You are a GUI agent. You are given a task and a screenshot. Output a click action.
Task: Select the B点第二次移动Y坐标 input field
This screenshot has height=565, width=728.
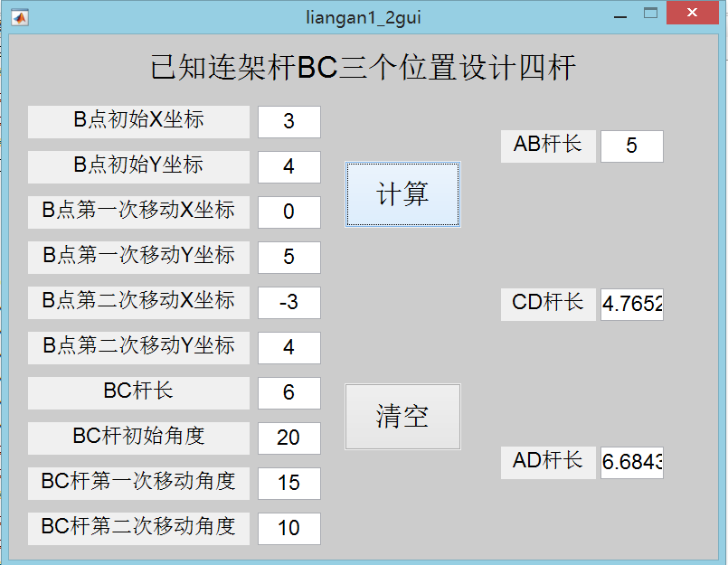coord(289,347)
